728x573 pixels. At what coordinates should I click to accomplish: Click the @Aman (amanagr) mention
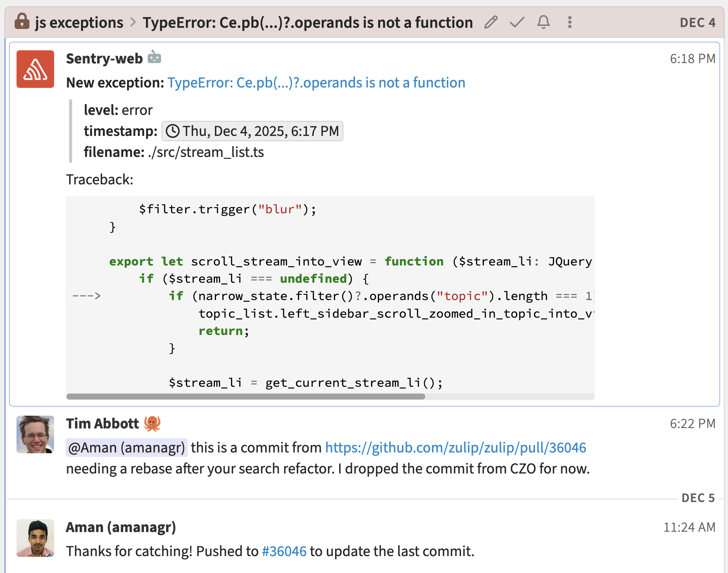click(127, 448)
